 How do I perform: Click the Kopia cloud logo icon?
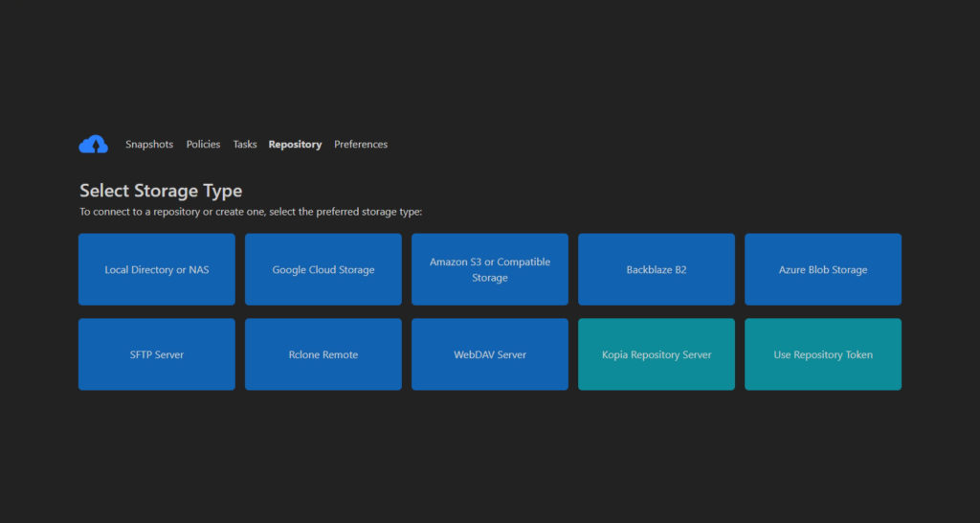93,145
